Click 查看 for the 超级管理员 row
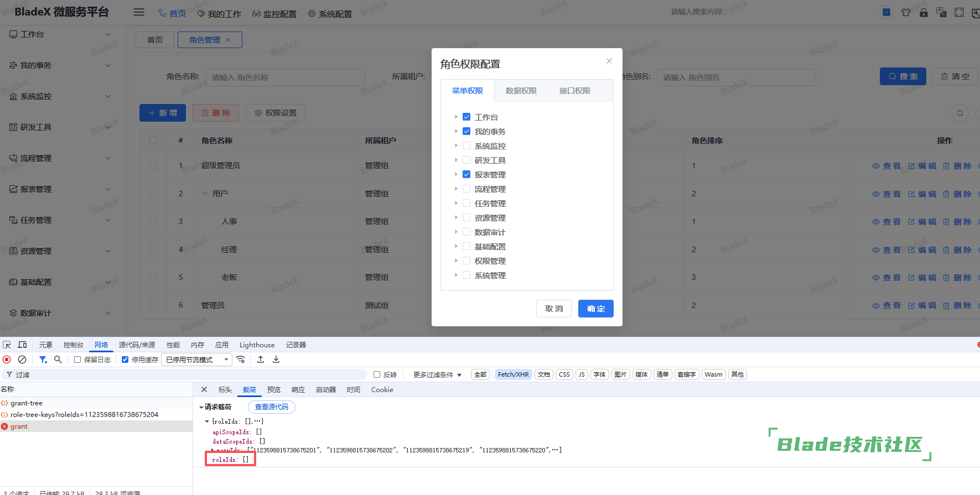 tap(886, 166)
